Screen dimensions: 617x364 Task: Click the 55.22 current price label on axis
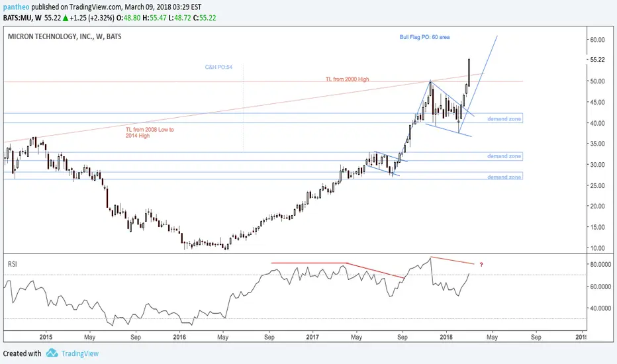coord(597,60)
